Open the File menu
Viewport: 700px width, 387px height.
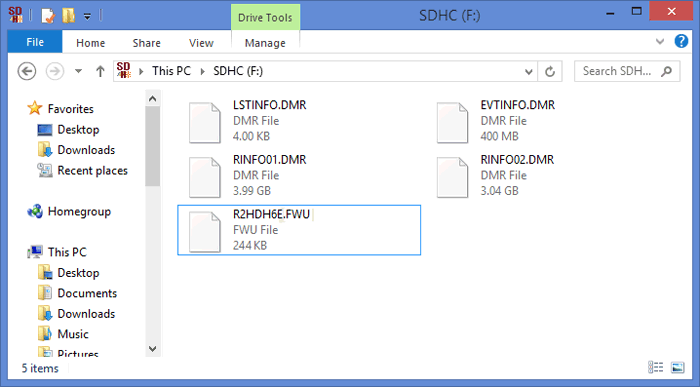point(35,42)
